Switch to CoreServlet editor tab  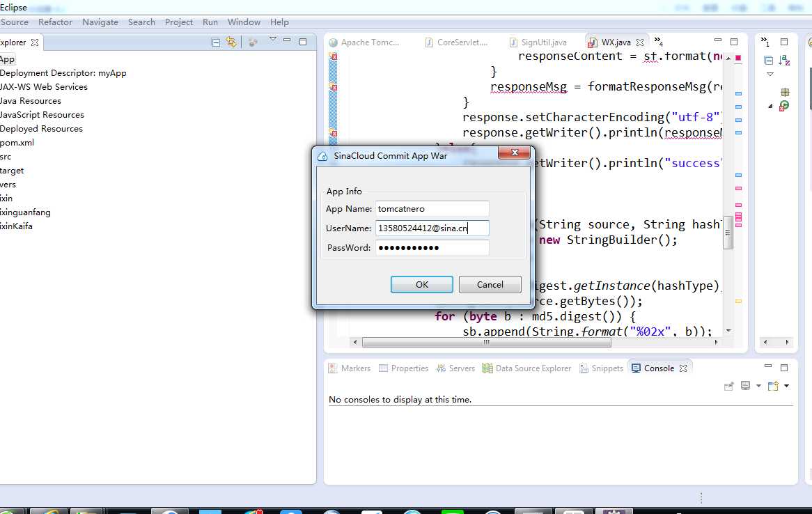[x=456, y=42]
